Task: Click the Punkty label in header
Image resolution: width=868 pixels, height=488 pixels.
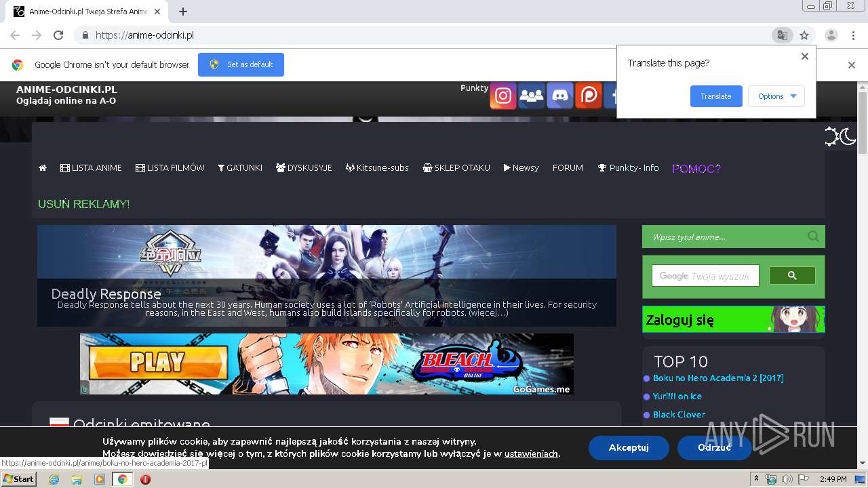Action: (474, 88)
